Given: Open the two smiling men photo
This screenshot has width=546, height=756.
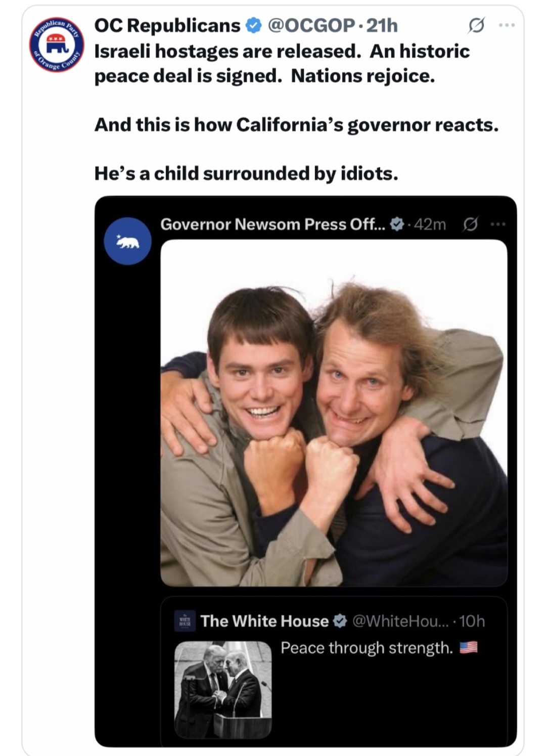Looking at the screenshot, I should coord(334,413).
